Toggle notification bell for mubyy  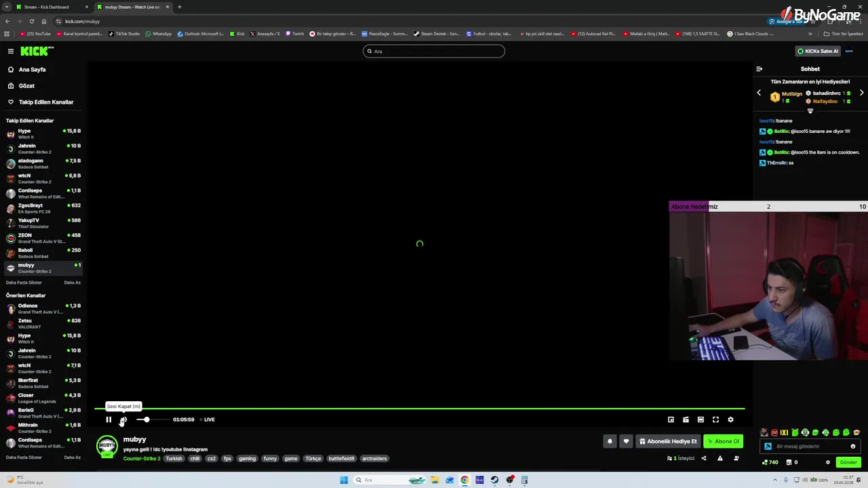pyautogui.click(x=610, y=441)
